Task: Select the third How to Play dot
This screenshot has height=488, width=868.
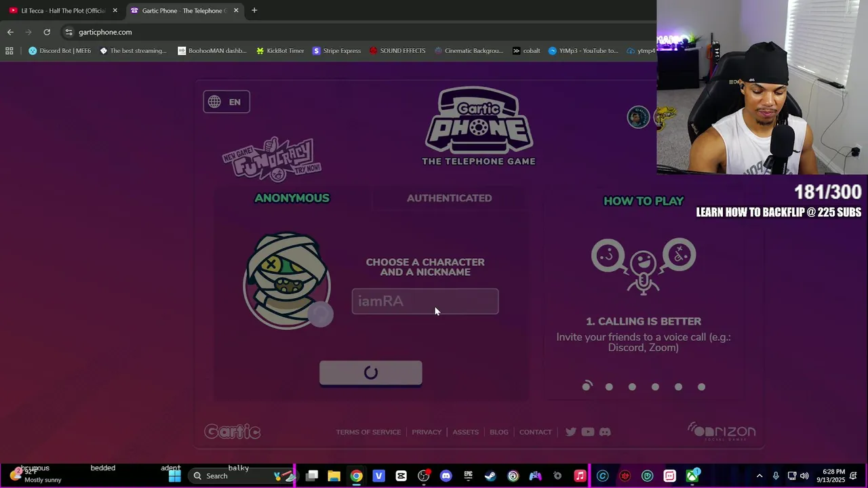Action: [x=632, y=387]
